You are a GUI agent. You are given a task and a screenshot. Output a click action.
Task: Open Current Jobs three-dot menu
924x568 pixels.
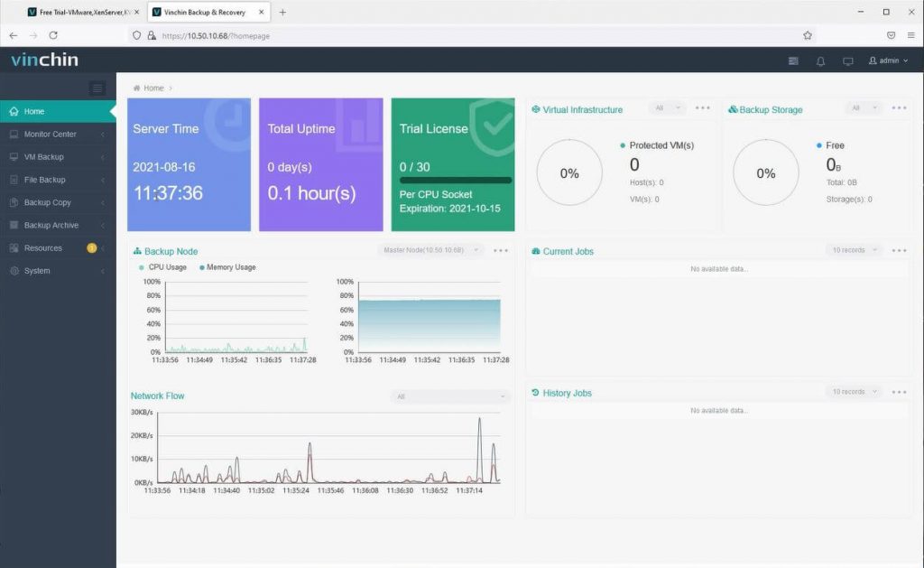point(899,251)
